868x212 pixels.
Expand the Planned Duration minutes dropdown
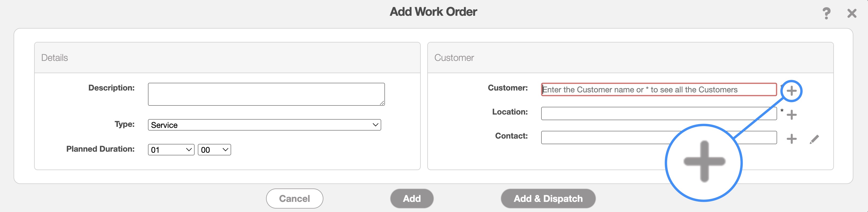[x=214, y=150]
